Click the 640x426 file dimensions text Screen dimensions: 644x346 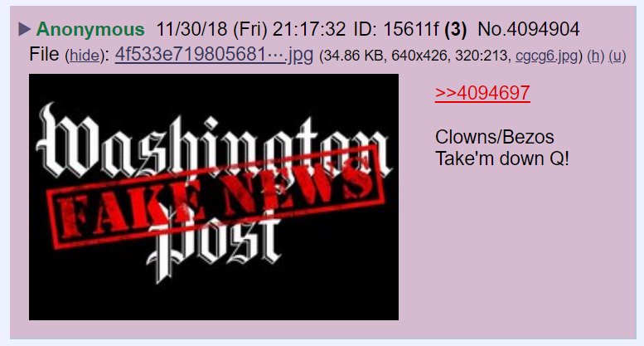coord(419,56)
